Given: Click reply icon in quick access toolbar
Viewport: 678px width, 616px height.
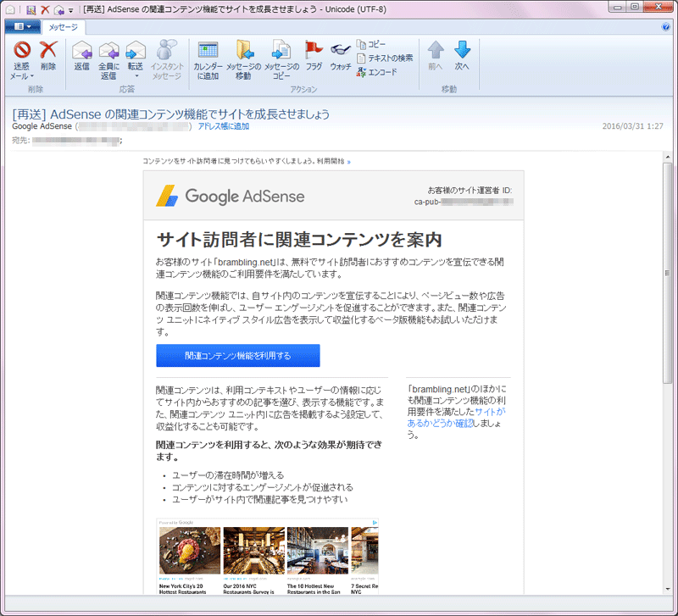Looking at the screenshot, I should click(59, 9).
